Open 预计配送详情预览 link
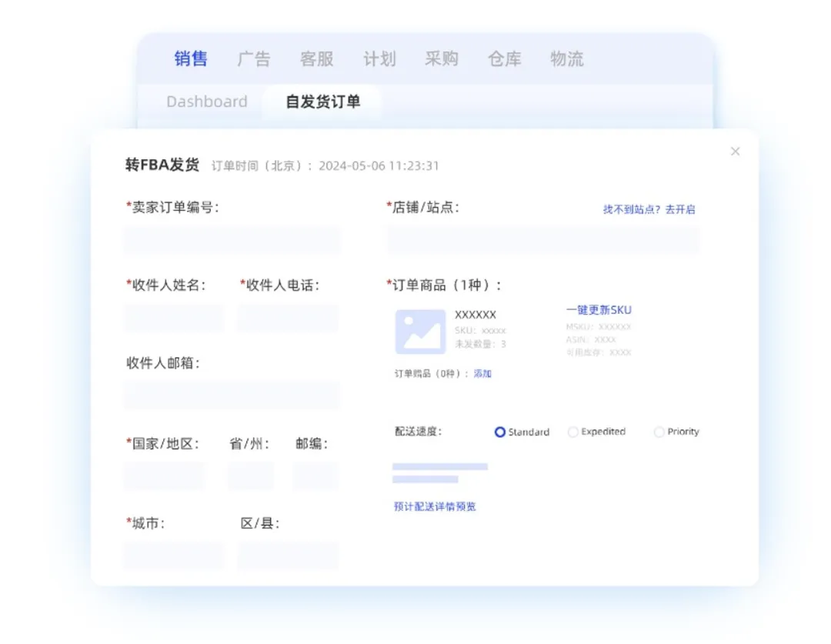 435,506
